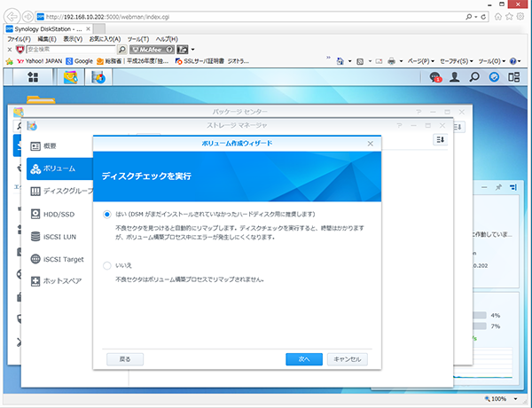
Task: Open Storage Manager help question mark
Action: click(x=399, y=126)
